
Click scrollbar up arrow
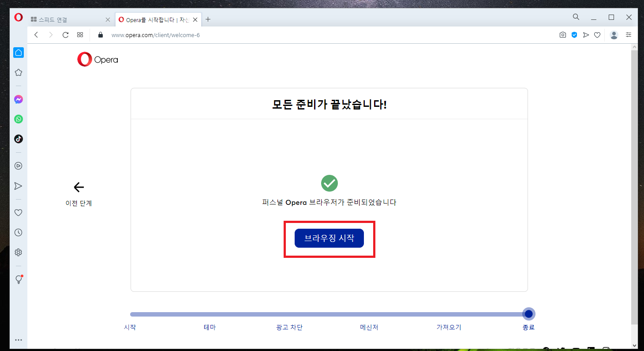[x=634, y=46]
